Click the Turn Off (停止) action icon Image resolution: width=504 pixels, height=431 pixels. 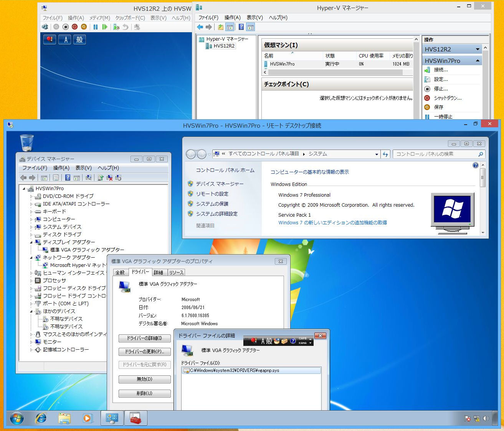click(427, 89)
